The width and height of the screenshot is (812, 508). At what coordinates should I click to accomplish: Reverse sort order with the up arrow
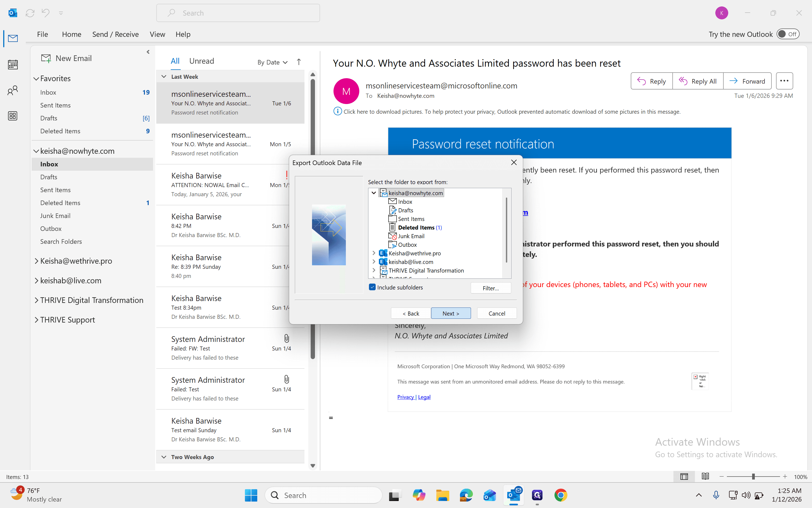click(x=299, y=62)
